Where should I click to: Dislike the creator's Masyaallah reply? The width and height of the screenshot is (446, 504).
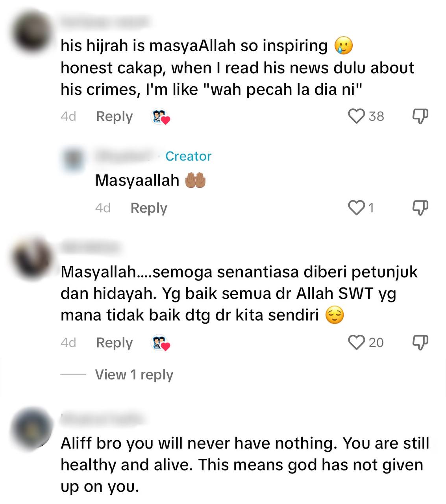click(420, 208)
